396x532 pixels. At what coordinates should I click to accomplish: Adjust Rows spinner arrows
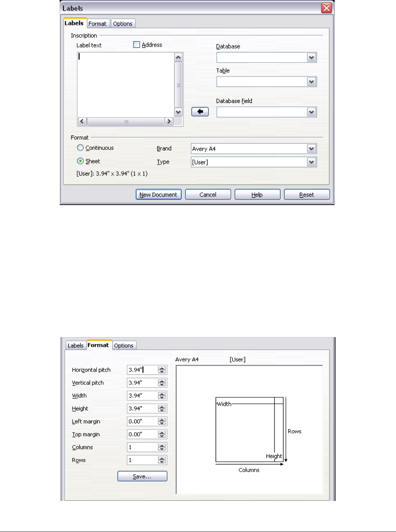(162, 460)
